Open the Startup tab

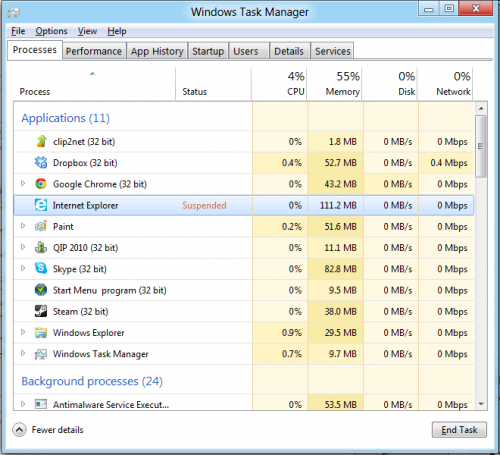tap(208, 51)
